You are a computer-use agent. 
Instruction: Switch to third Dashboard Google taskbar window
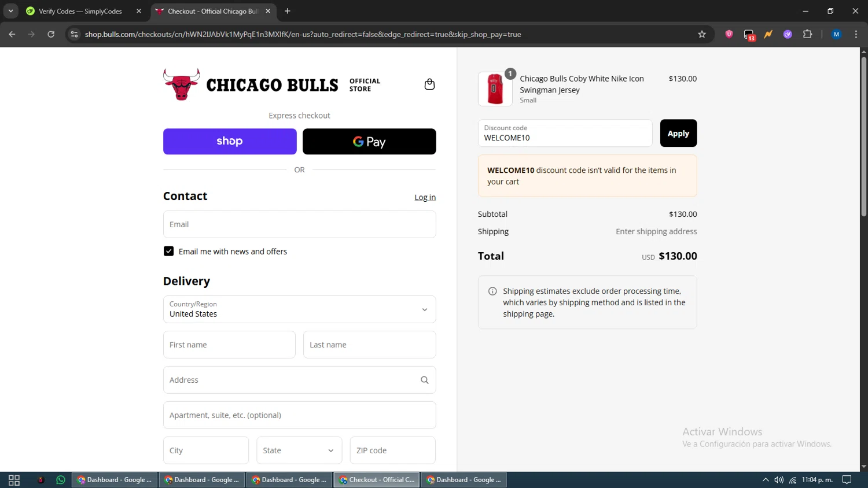pos(289,480)
